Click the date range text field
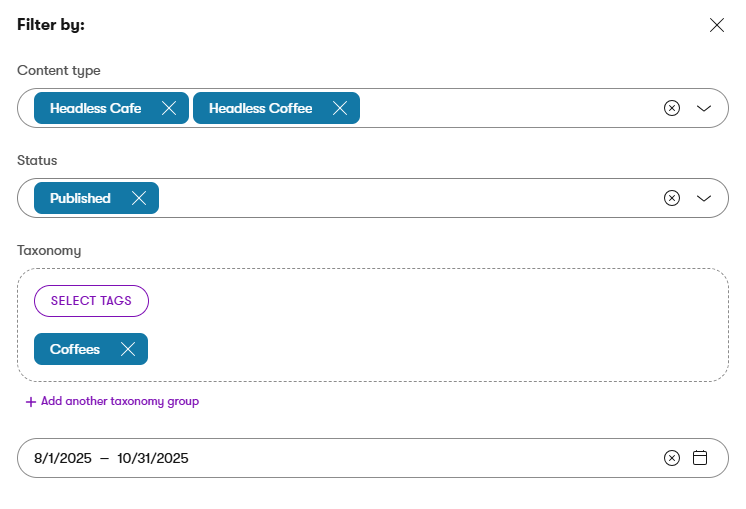Screen dimensions: 746x509 (300, 458)
